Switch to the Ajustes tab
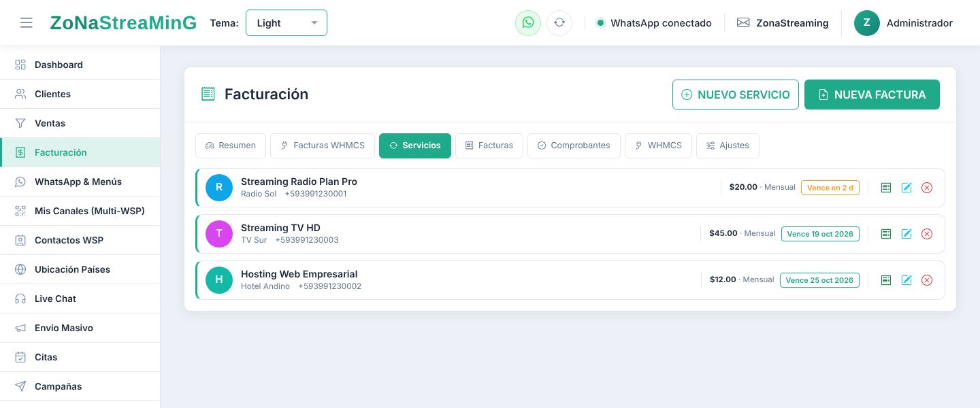This screenshot has width=980, height=408. click(x=728, y=146)
